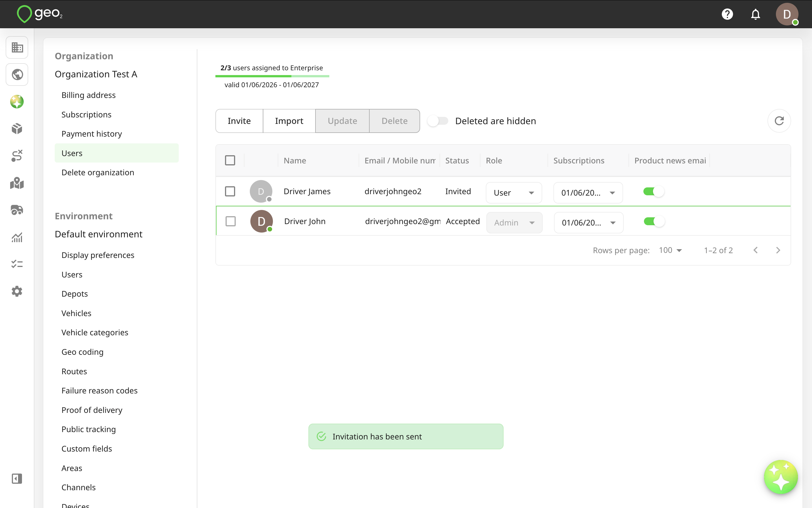Click the Update button
This screenshot has height=508, width=812.
[342, 121]
